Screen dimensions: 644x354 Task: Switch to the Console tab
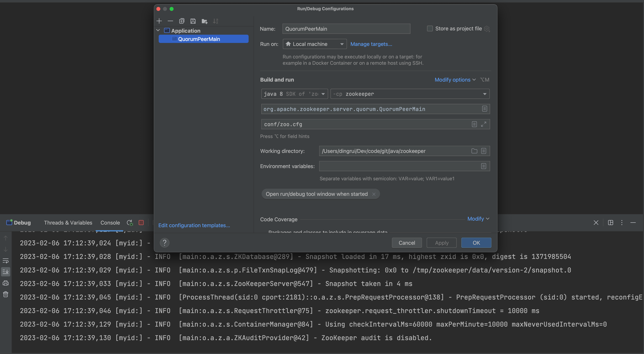[110, 223]
